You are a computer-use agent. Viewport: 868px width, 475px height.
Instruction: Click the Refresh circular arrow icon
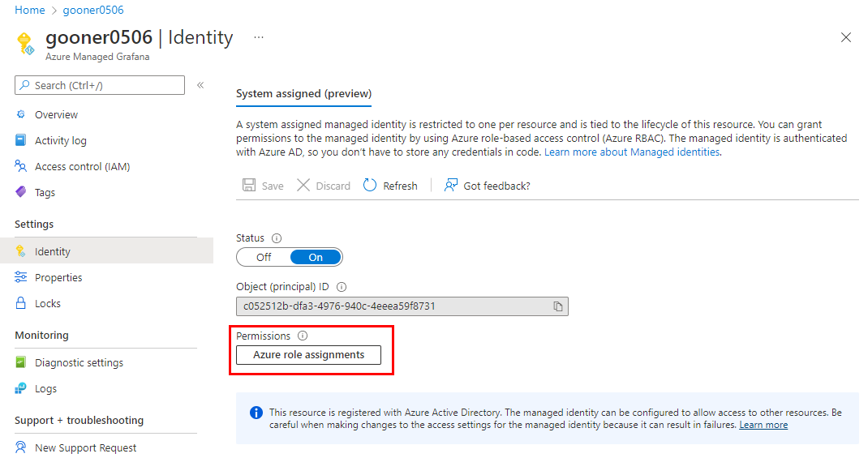tap(370, 186)
